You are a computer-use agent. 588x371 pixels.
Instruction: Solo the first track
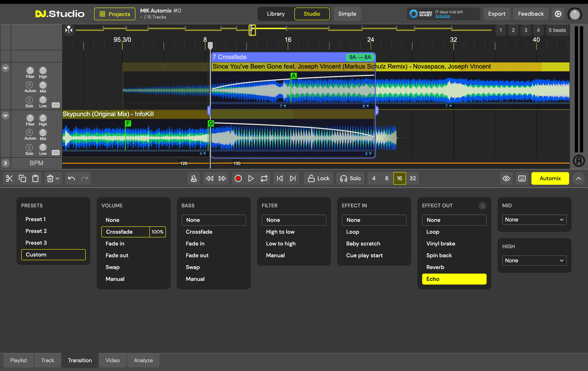pyautogui.click(x=29, y=100)
